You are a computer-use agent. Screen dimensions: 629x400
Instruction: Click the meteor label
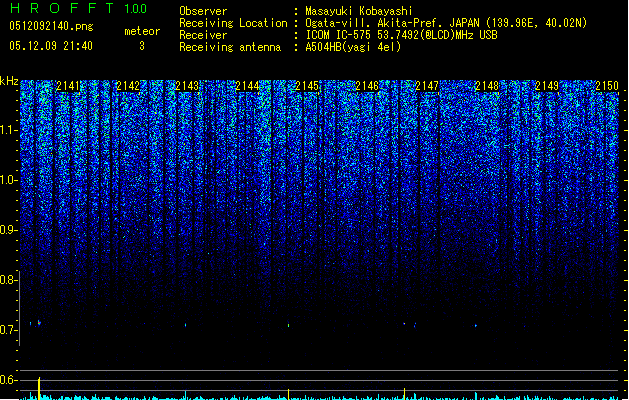pos(142,31)
